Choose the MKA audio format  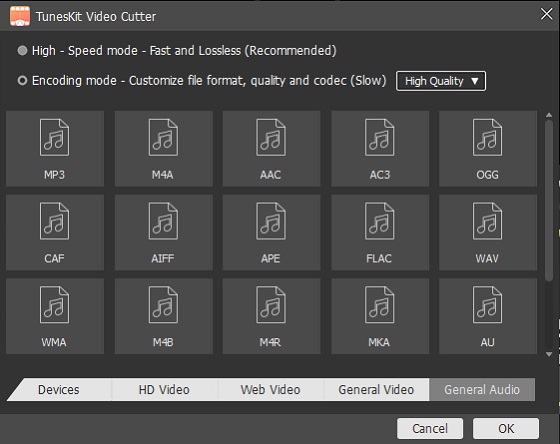pos(380,316)
